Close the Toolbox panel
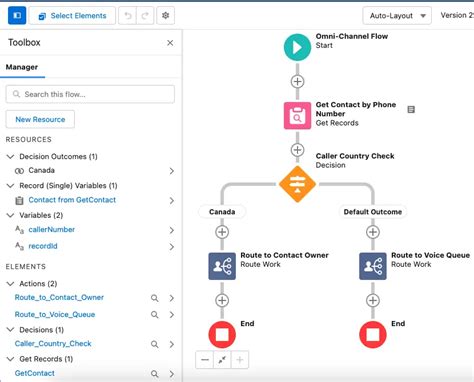474x382 pixels. tap(170, 43)
